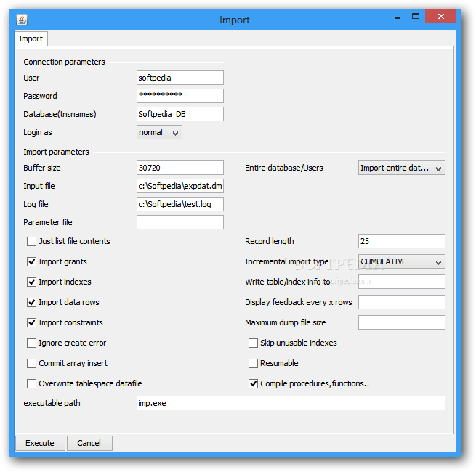Click the Record length field

(402, 241)
